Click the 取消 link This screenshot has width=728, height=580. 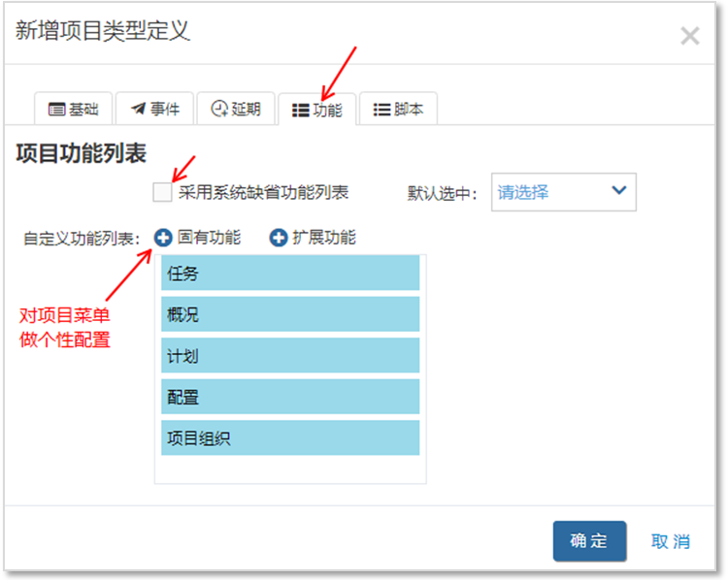(671, 541)
